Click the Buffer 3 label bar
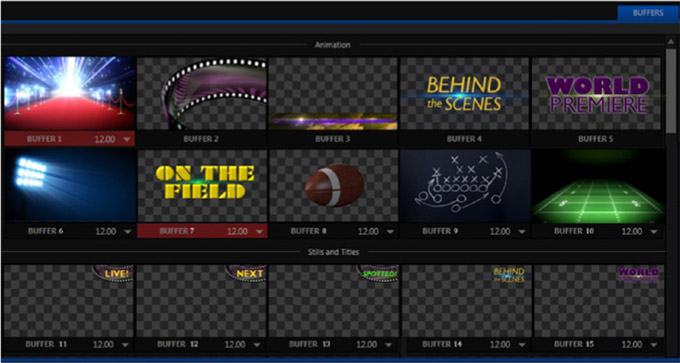 (x=333, y=139)
